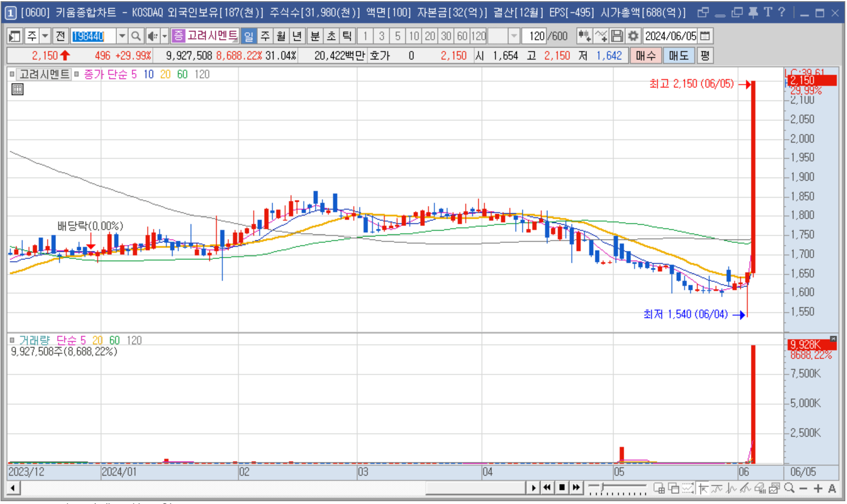Image resolution: width=847 pixels, height=504 pixels.
Task: Toggle the 고려시멘트 legend square marker
Action: [x=12, y=74]
